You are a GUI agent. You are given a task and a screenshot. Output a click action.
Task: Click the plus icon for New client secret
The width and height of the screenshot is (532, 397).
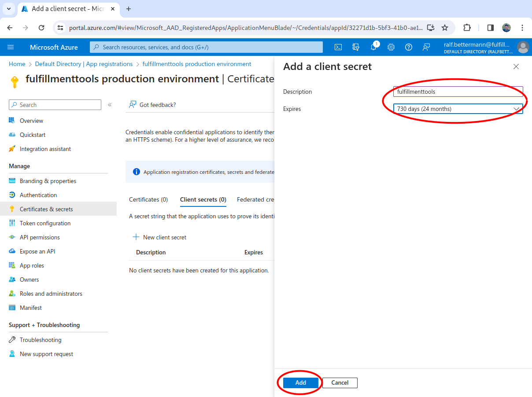point(136,237)
